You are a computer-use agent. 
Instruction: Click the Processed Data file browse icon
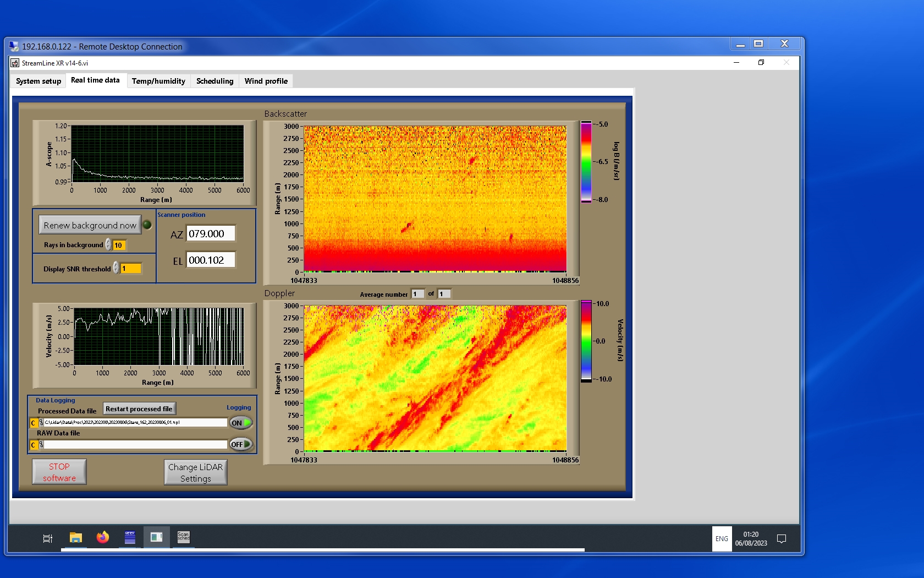[41, 423]
